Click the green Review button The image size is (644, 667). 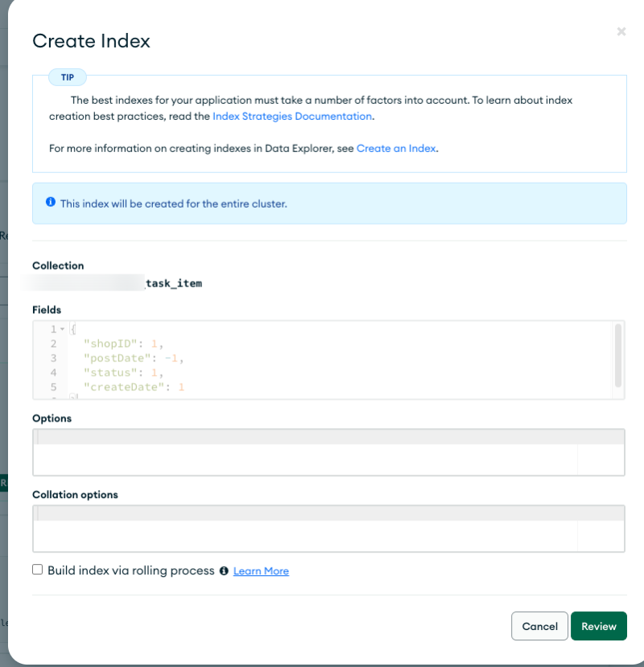598,626
